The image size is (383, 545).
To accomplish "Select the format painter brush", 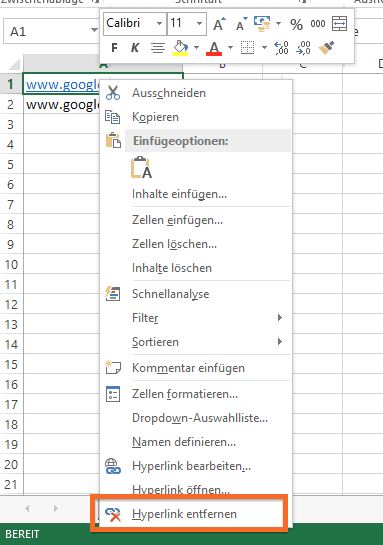I will point(326,48).
